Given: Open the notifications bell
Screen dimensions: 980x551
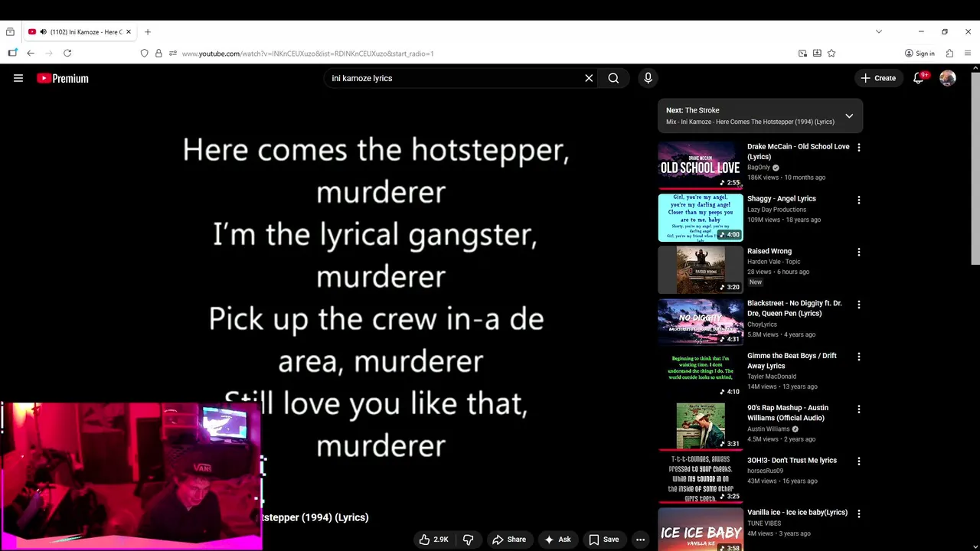Looking at the screenshot, I should pyautogui.click(x=919, y=78).
